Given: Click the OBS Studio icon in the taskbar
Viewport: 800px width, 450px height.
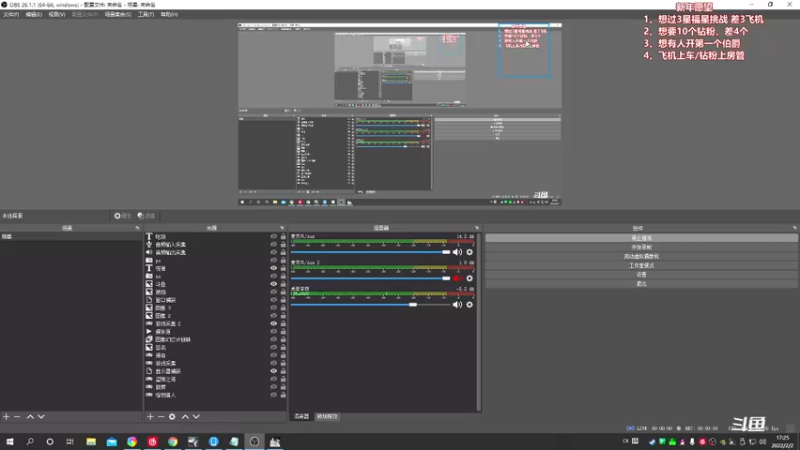Looking at the screenshot, I should (x=255, y=442).
